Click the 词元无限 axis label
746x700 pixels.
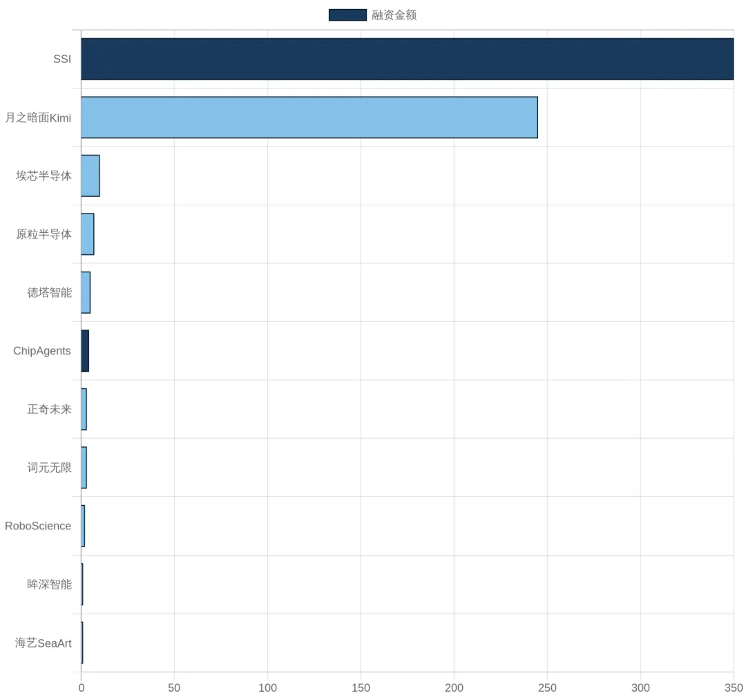pos(50,468)
